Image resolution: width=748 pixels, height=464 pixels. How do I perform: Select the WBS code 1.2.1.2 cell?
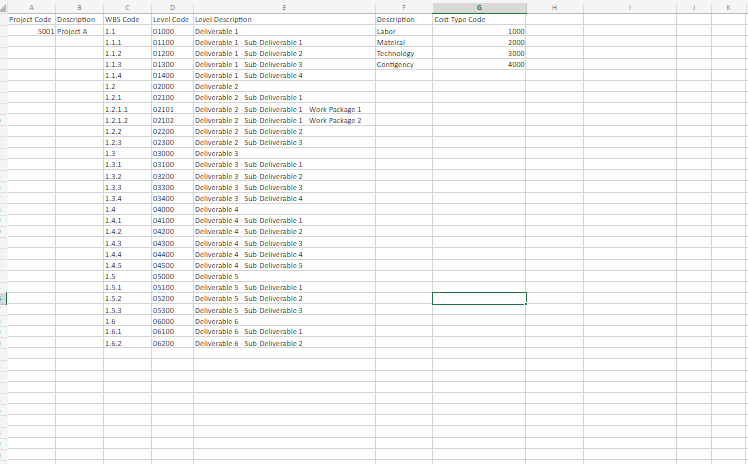127,120
